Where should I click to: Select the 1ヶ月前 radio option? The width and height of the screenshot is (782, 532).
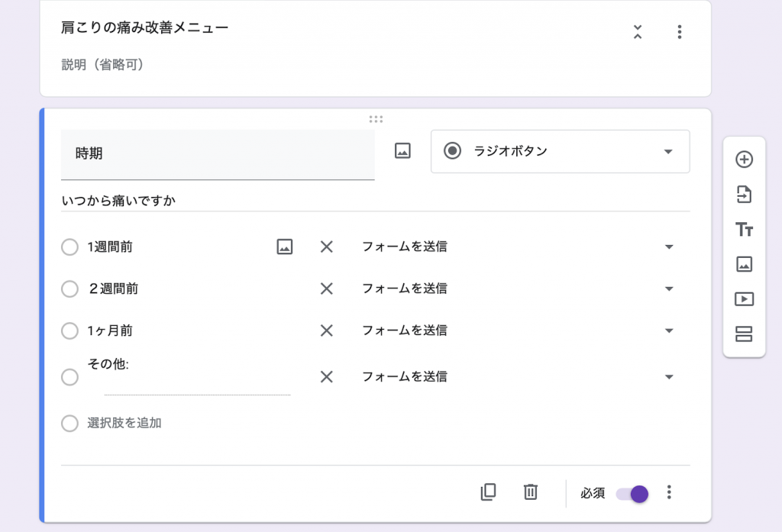click(69, 330)
